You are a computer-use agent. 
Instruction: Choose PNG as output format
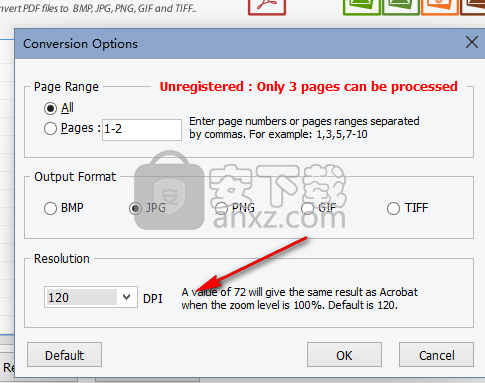(x=221, y=209)
